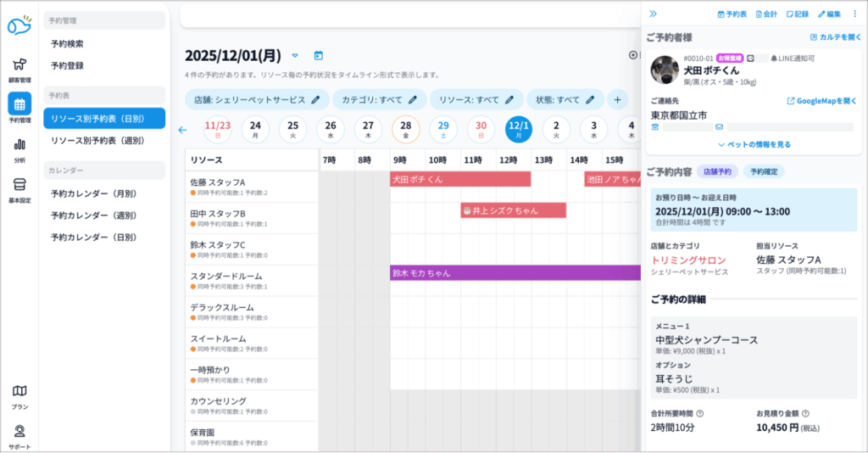Collapse the detail panel with double-chevron icon

pos(653,14)
